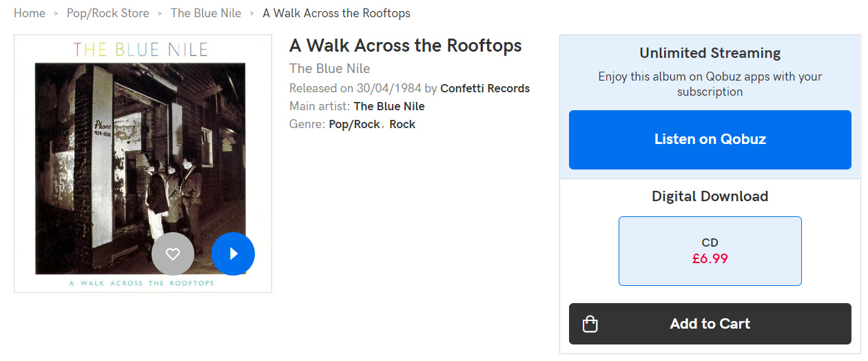Play the album preview using the blue button

coord(234,254)
